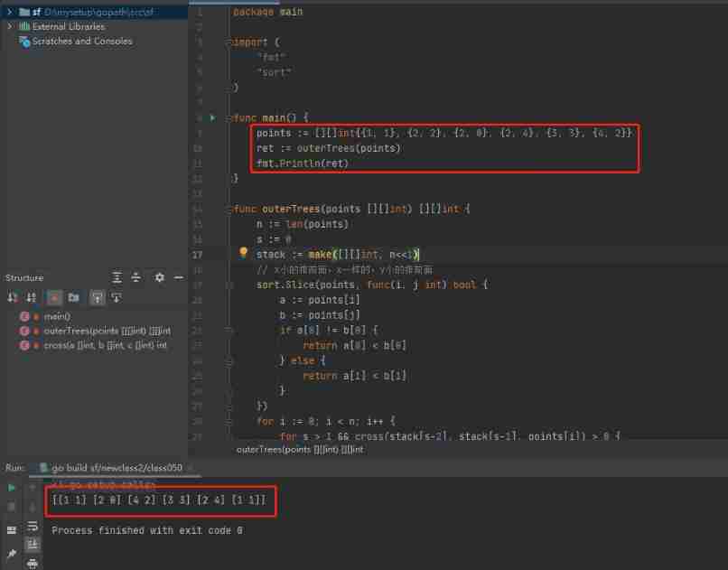This screenshot has height=570, width=728.
Task: Toggle sort alphabetically in Structure toolbar
Action: click(32, 297)
